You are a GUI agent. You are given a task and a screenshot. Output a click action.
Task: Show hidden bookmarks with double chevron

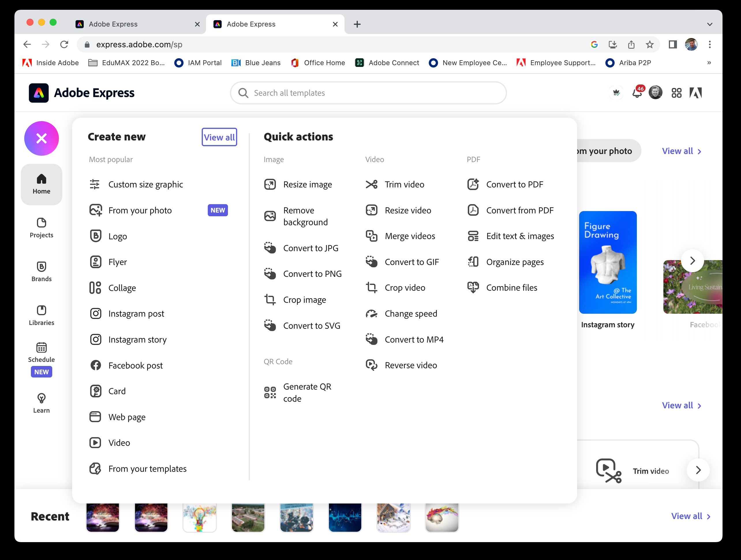point(709,63)
